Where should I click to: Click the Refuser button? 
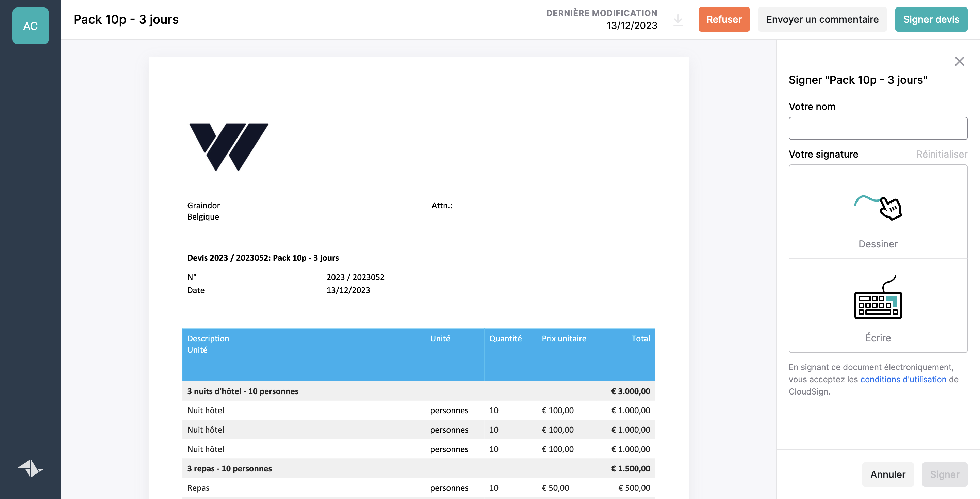724,19
